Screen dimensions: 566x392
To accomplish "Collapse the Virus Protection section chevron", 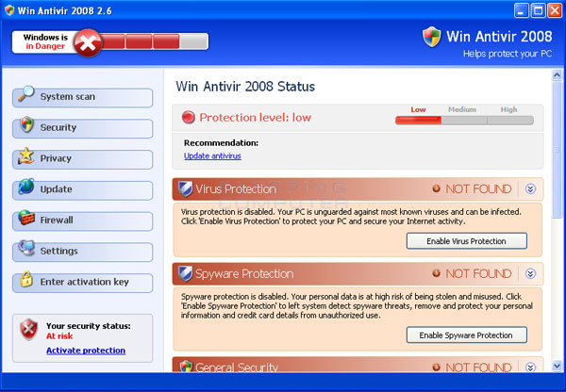I will tap(530, 188).
